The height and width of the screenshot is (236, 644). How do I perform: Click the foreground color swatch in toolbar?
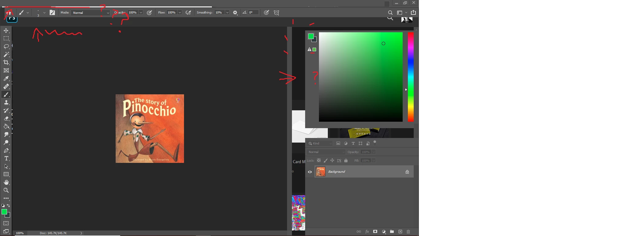click(4, 212)
